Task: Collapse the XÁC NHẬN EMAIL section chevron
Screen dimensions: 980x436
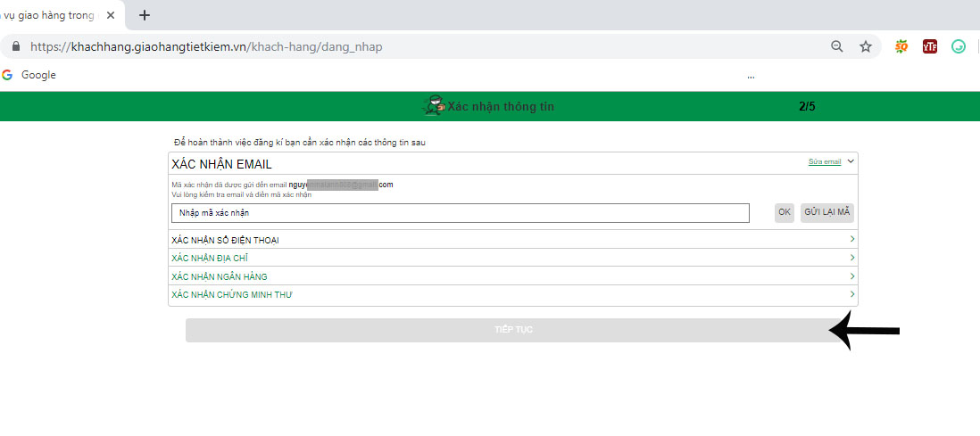Action: pos(851,161)
